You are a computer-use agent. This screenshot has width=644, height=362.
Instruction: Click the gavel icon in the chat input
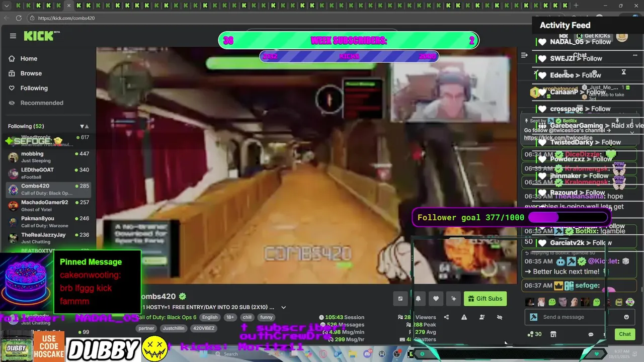pyautogui.click(x=534, y=317)
